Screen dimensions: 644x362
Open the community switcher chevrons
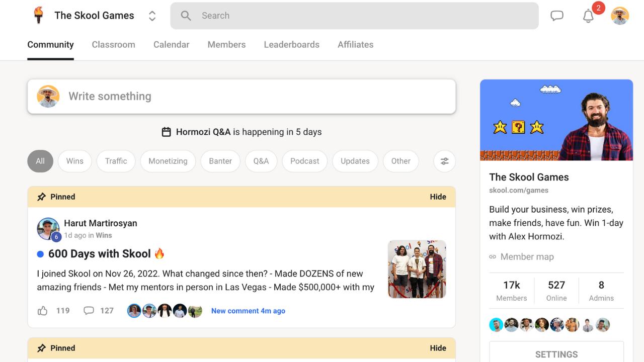tap(152, 16)
